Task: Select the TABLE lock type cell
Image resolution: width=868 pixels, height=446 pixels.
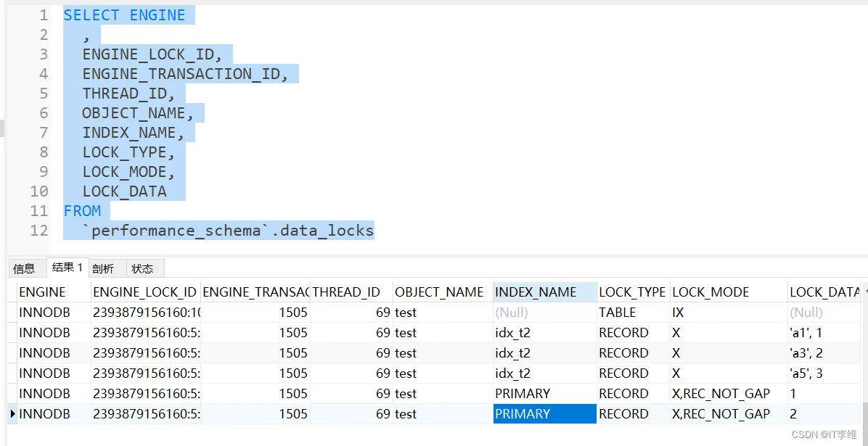Action: point(633,312)
